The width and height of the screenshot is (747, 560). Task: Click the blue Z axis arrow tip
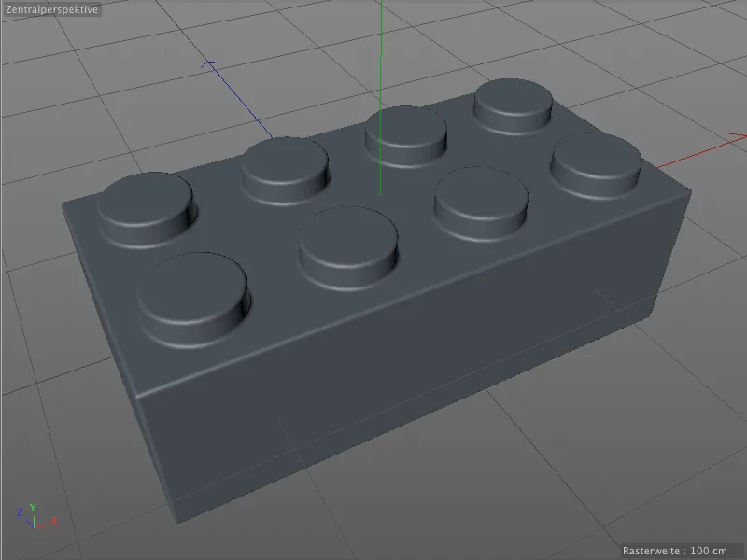[x=211, y=63]
